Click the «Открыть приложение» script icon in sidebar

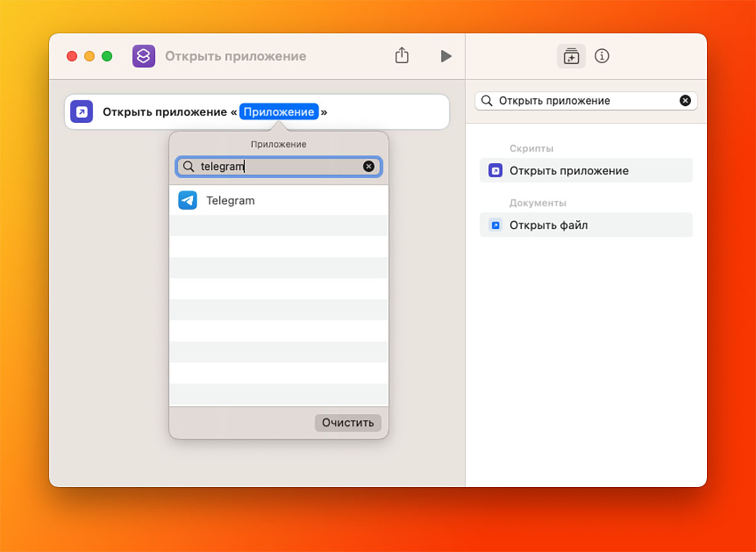tap(495, 170)
